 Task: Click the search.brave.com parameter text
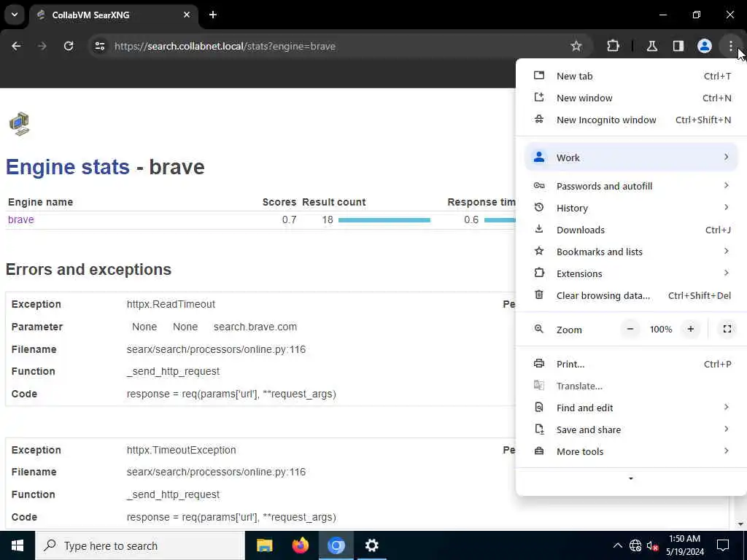tap(255, 327)
